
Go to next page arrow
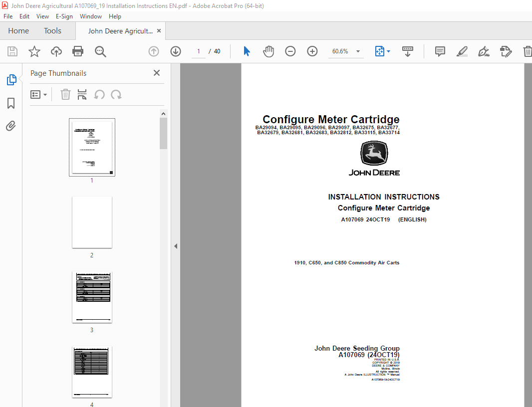pyautogui.click(x=175, y=51)
